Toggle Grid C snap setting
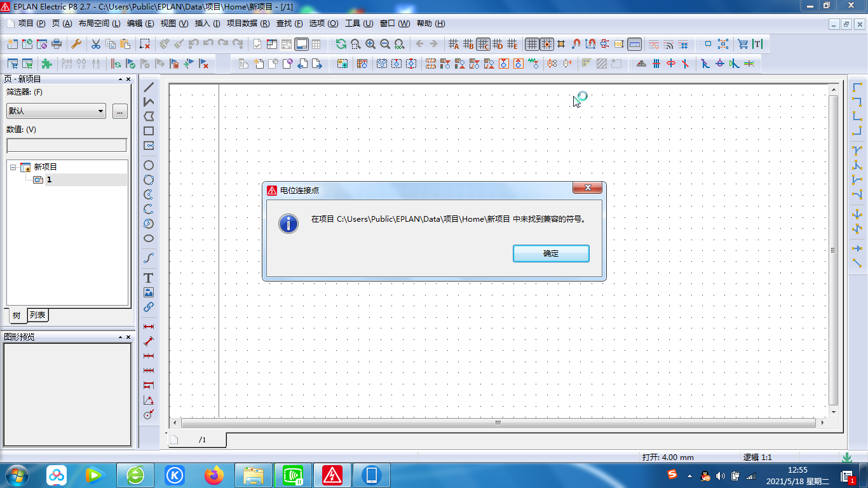 coord(483,44)
